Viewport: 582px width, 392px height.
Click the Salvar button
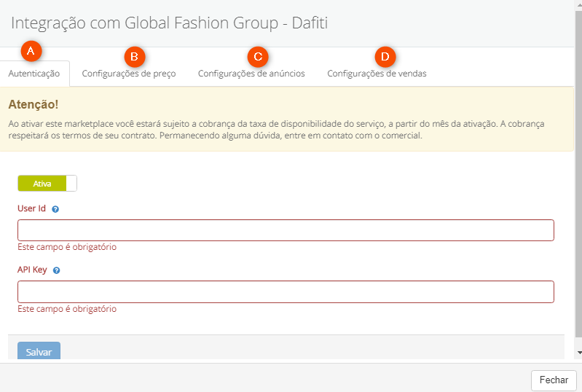tap(39, 351)
